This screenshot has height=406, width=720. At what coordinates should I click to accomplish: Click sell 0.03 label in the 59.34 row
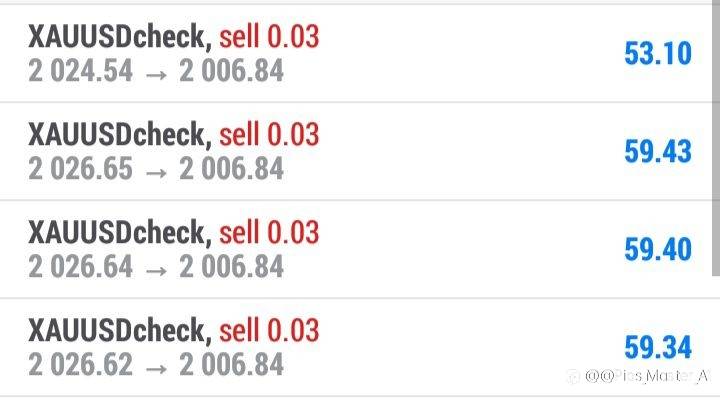269,330
